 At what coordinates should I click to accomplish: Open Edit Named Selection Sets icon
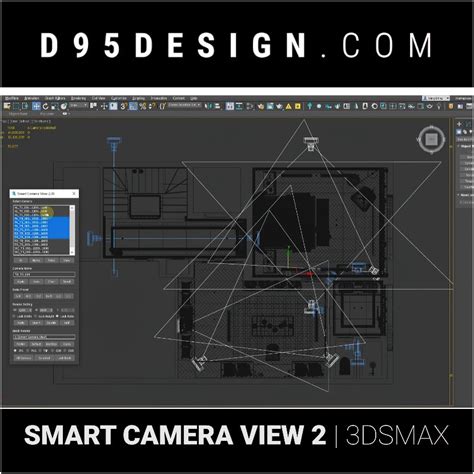[x=162, y=106]
